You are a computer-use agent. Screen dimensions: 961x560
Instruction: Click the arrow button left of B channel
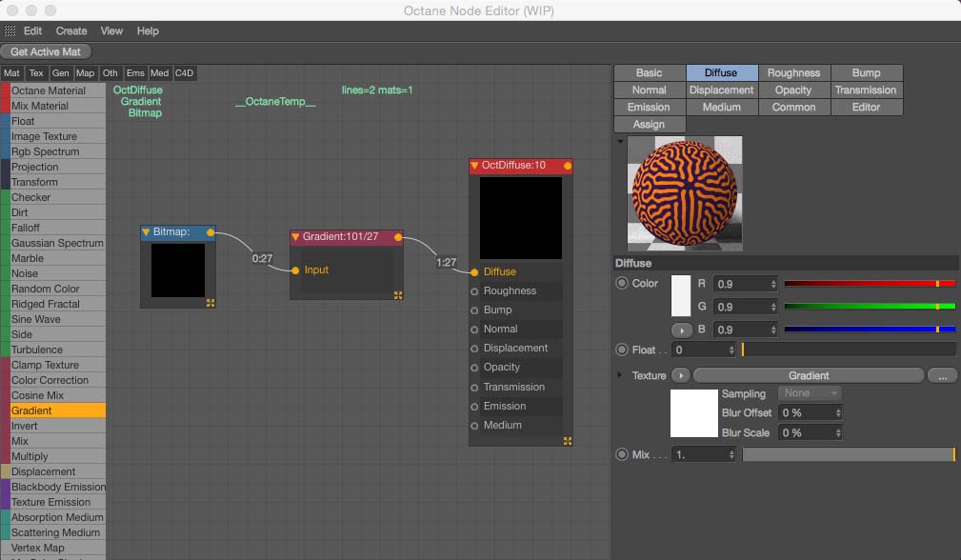[x=682, y=330]
